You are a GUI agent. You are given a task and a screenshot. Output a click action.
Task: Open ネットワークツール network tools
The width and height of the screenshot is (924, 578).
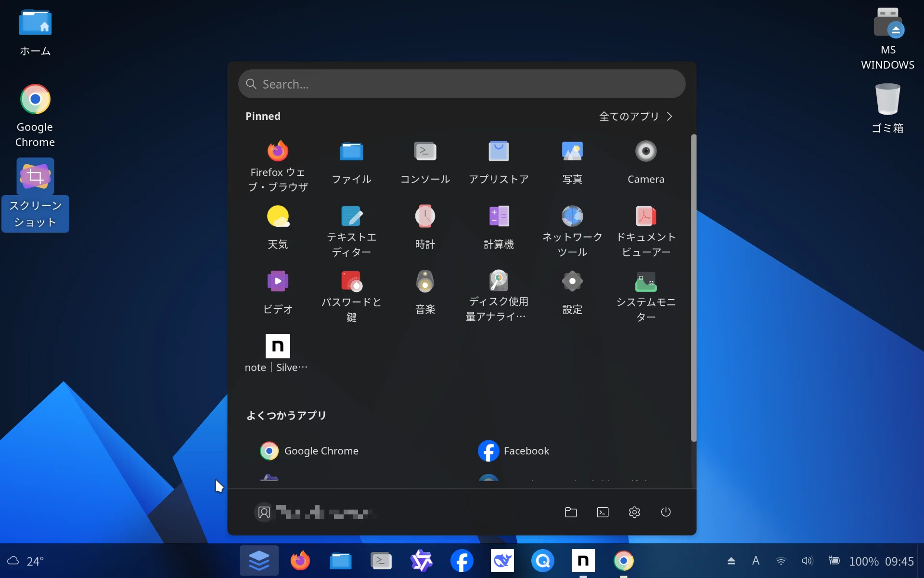[x=572, y=231]
